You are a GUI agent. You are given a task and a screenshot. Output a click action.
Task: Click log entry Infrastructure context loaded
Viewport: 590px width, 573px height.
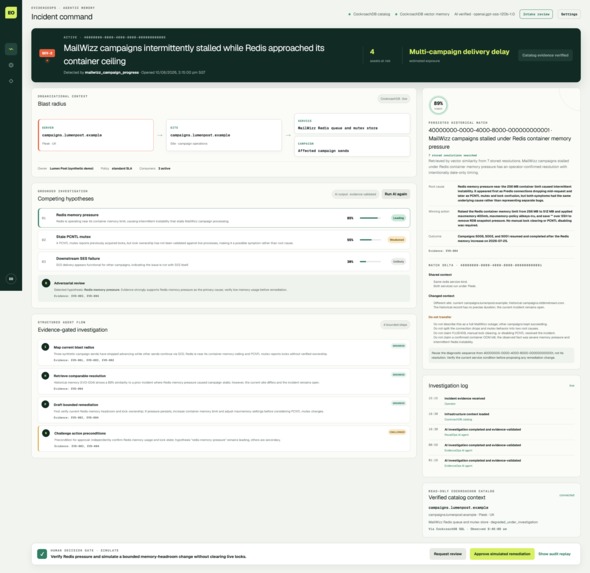coord(467,414)
